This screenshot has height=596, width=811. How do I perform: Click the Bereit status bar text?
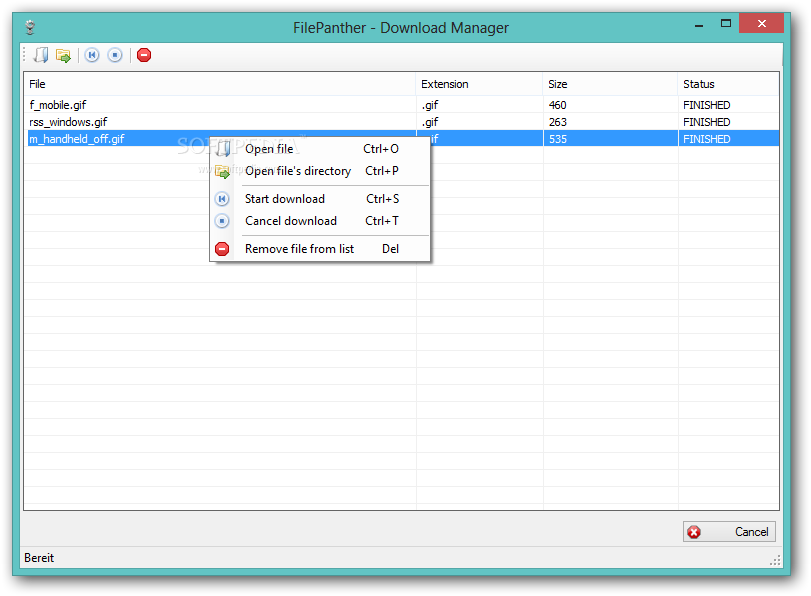pyautogui.click(x=39, y=558)
